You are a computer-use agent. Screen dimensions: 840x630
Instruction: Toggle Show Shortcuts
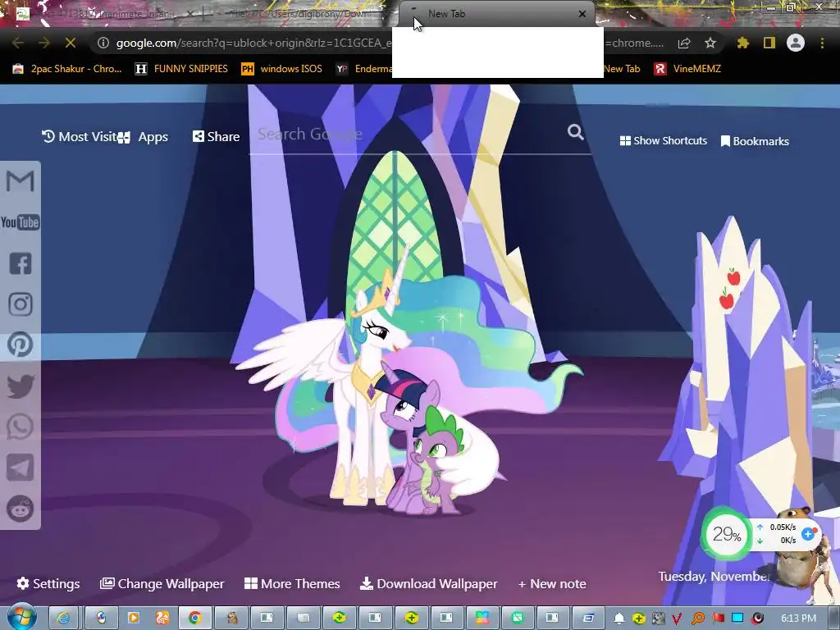pyautogui.click(x=663, y=141)
